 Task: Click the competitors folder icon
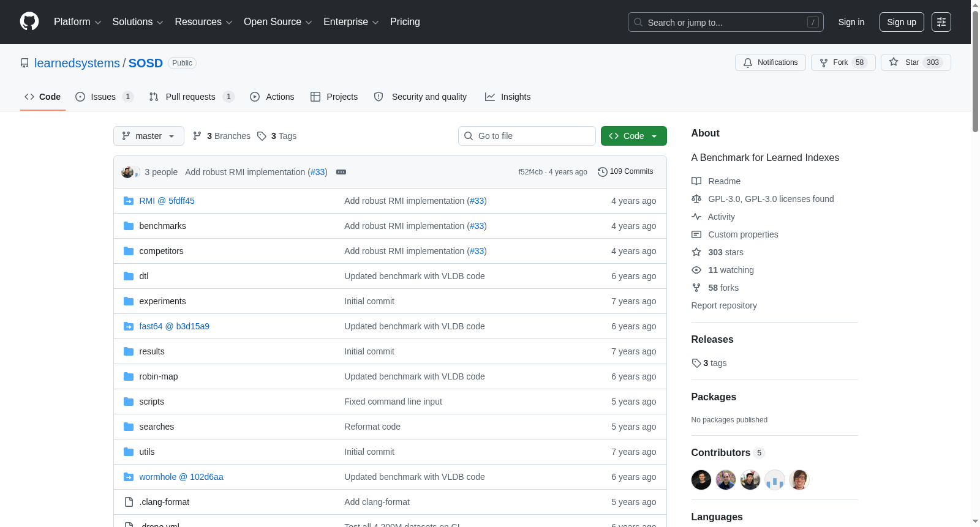[x=129, y=251]
